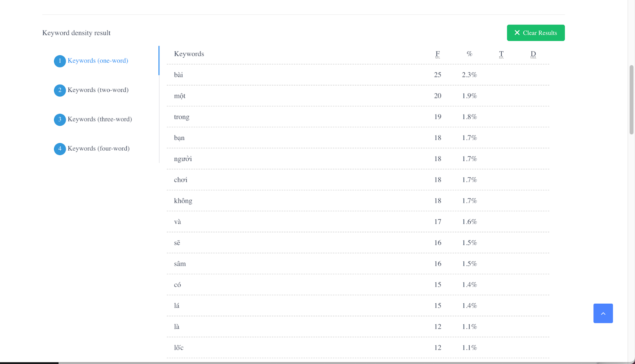635x364 pixels.
Task: Click the D column header
Action: (533, 54)
